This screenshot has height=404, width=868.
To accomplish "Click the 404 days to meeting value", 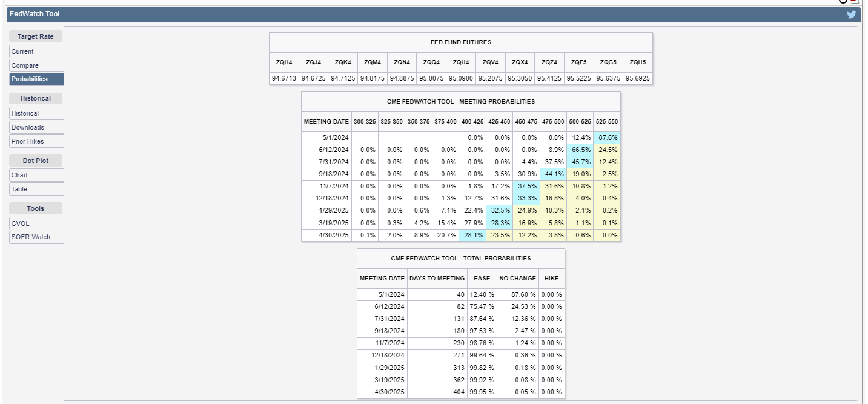I will (437, 392).
